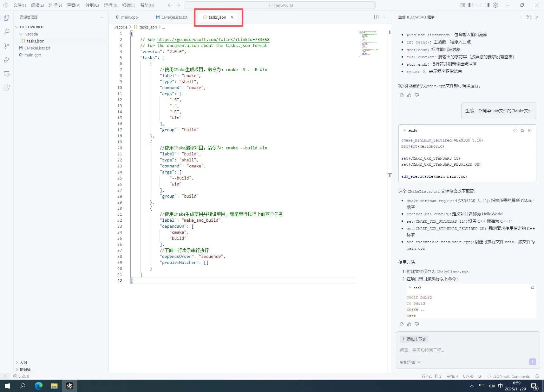
Task: Open the chat history list
Action: click(529, 17)
